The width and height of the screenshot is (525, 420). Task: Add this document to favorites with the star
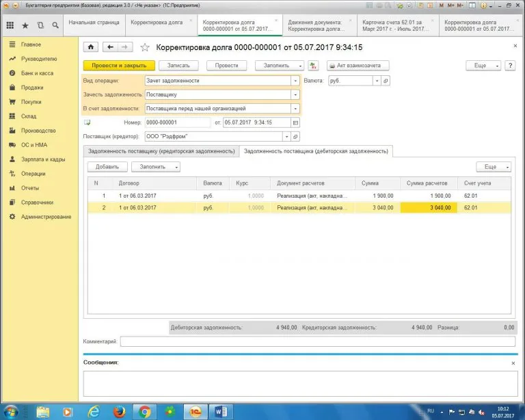click(x=144, y=47)
